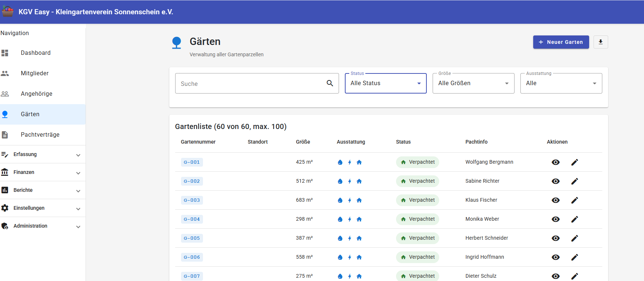Click the Neuer Garten button

click(x=561, y=42)
